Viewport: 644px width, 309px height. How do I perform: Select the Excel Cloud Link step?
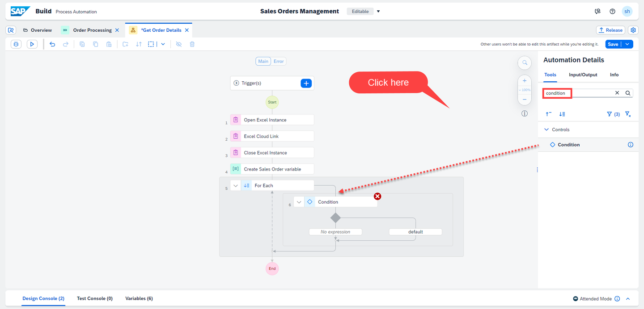(272, 136)
